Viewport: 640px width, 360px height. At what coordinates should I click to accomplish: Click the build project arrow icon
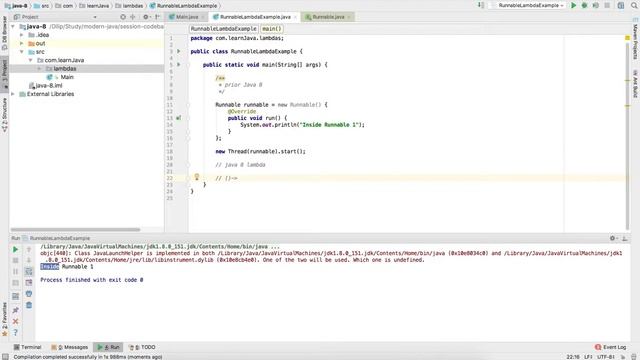[x=481, y=5]
